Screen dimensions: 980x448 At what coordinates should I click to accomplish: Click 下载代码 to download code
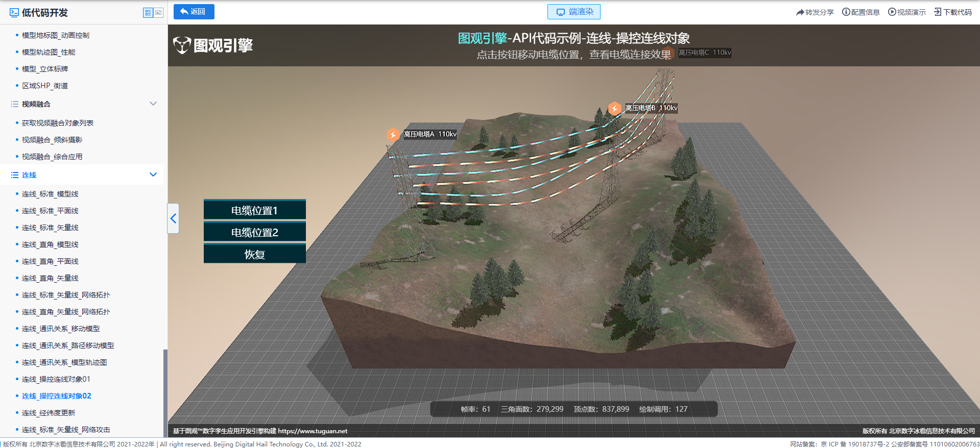[953, 12]
